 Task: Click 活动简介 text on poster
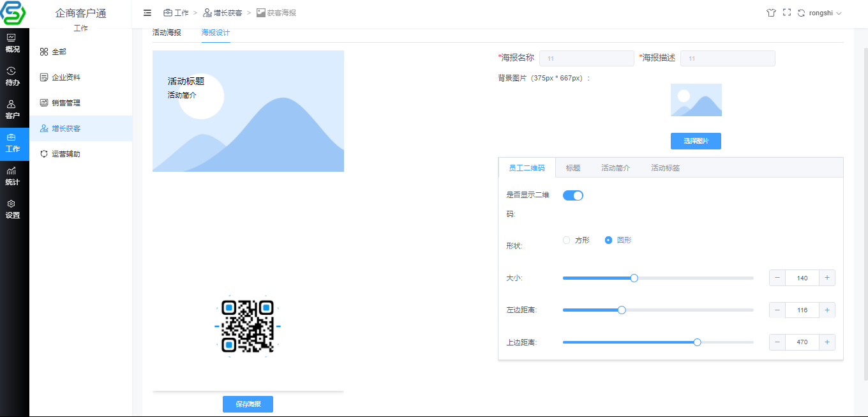[182, 95]
